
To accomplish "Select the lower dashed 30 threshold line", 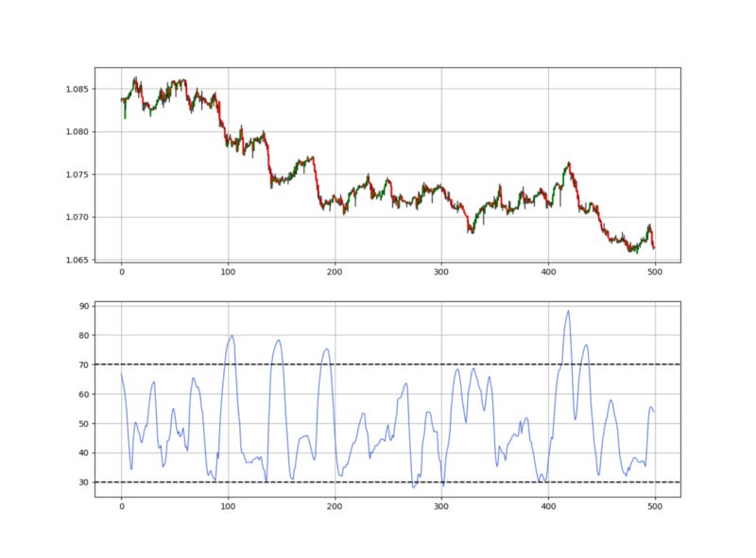I will point(378,481).
